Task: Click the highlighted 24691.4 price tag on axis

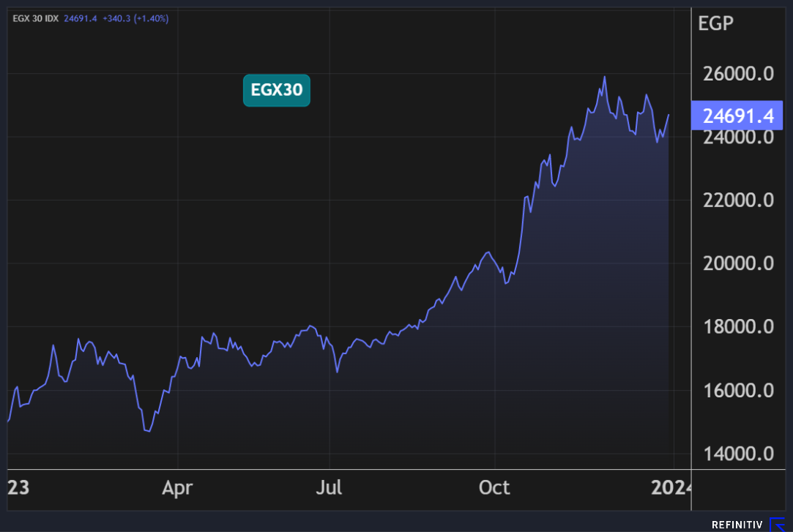Action: 737,116
